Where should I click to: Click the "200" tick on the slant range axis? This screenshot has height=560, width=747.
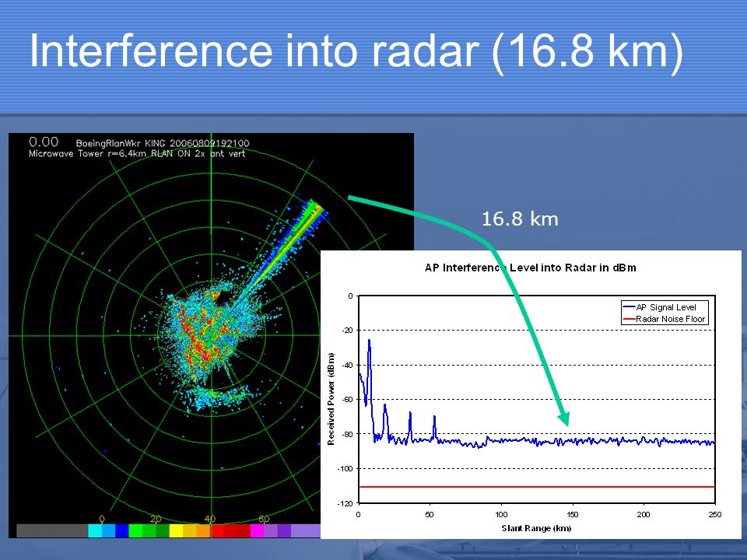click(x=644, y=514)
